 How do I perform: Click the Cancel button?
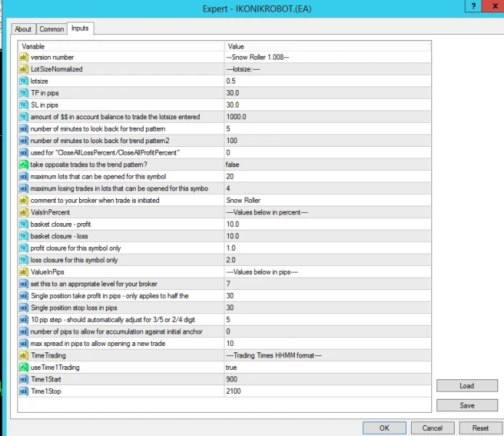tap(432, 428)
